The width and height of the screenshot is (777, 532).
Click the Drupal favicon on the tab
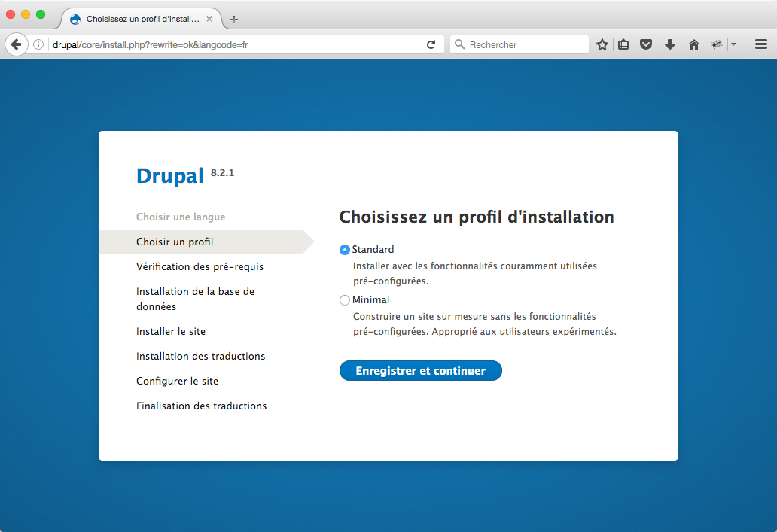tap(75, 19)
